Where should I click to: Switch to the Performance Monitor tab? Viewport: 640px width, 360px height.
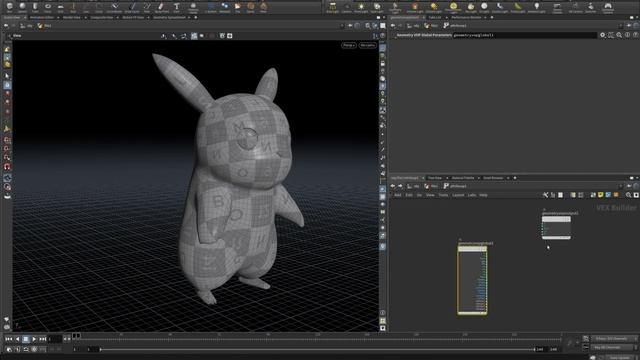coord(466,18)
